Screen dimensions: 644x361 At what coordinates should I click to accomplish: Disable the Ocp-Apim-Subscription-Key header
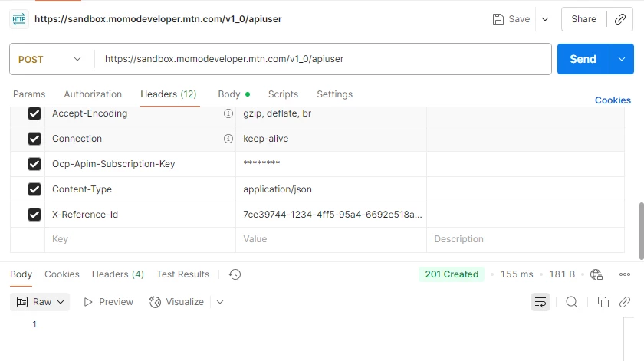point(34,164)
